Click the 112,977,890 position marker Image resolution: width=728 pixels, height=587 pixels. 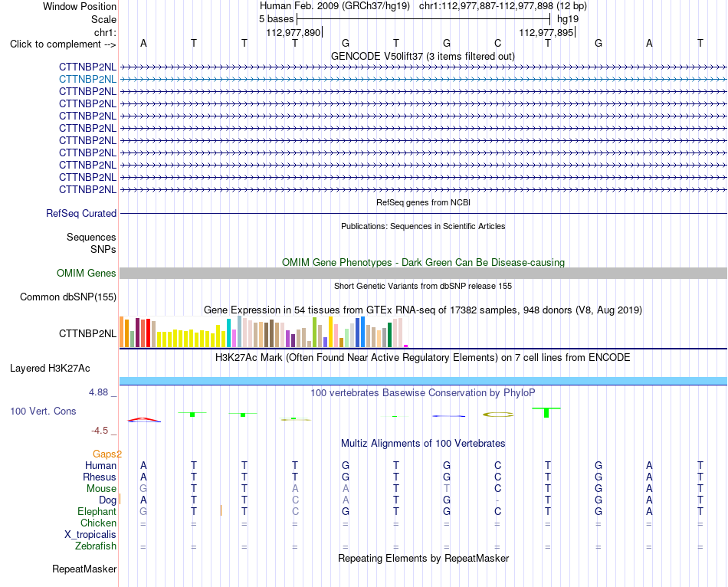293,32
